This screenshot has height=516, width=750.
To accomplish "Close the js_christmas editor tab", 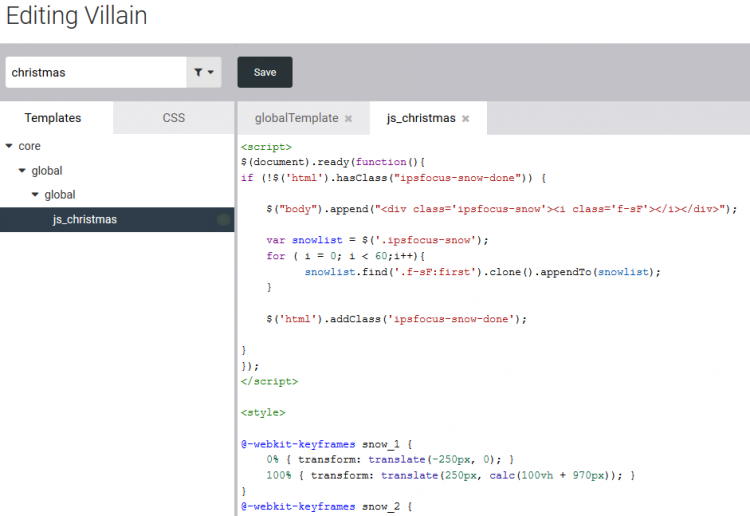I will point(465,118).
